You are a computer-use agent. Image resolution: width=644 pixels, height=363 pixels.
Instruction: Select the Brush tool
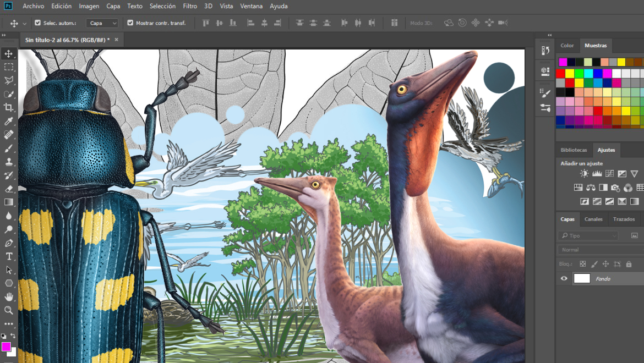pyautogui.click(x=9, y=148)
